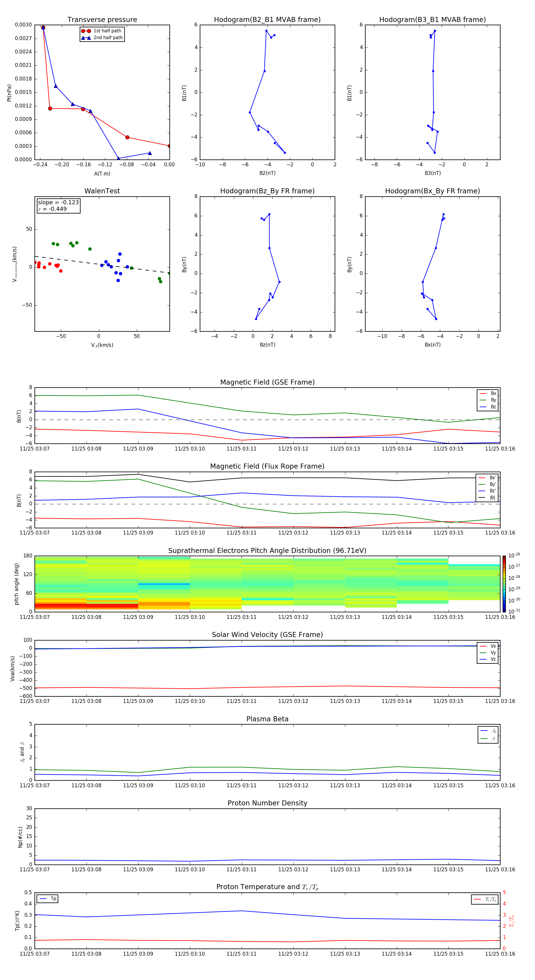Click the "B2(nT)" x-axis label
This screenshot has height=980, width=535.
click(267, 173)
